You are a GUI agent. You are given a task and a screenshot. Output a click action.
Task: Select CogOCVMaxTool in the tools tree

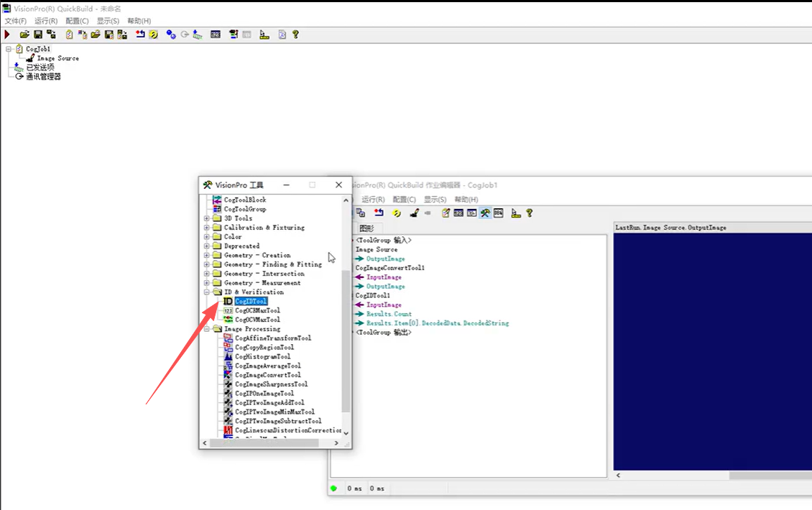(257, 320)
